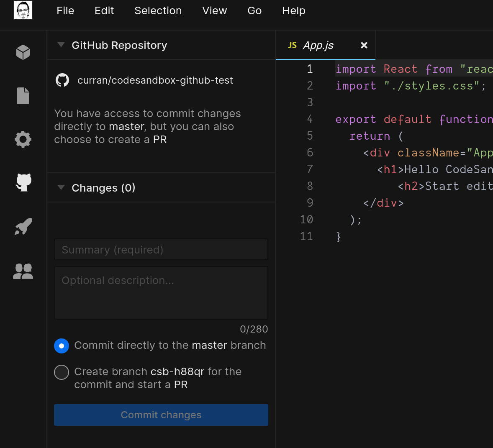Collapse the Changes (0) section
Image resolution: width=493 pixels, height=448 pixels.
point(61,188)
